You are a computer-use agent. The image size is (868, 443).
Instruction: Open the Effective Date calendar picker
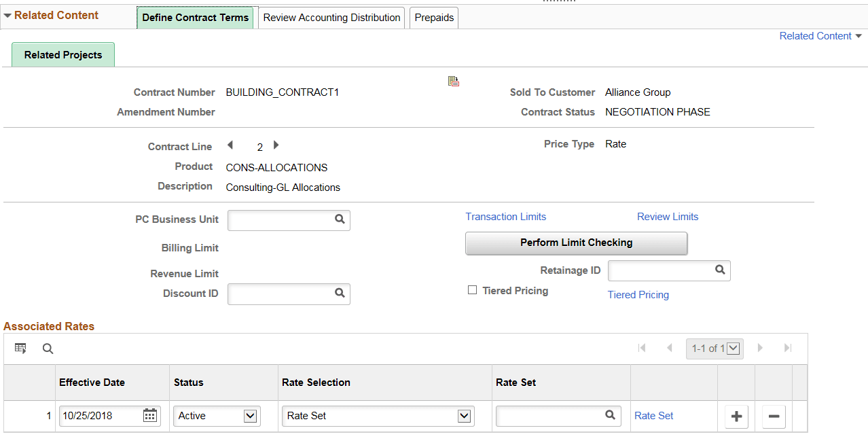pyautogui.click(x=149, y=415)
